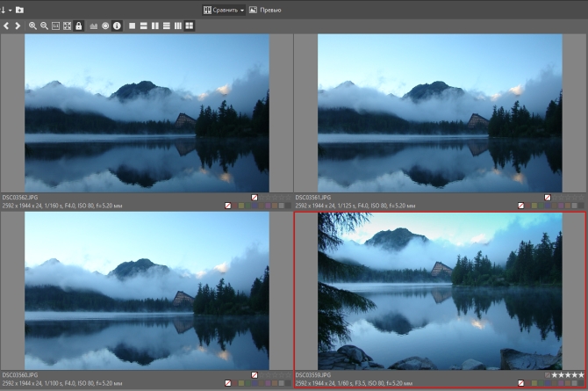Open the Сравнить dropdown arrow

241,10
